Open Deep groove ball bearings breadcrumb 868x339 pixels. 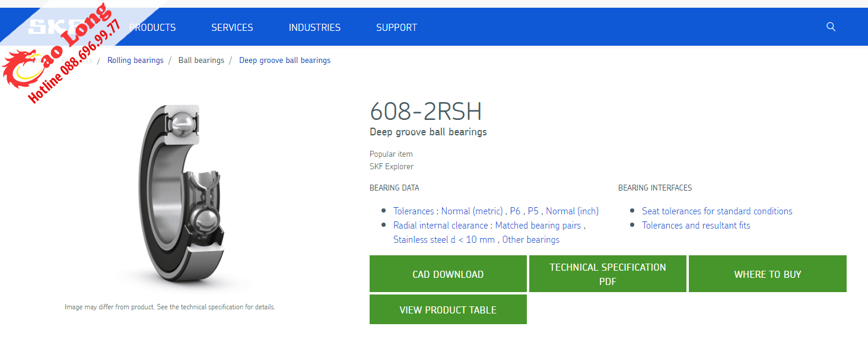pos(285,60)
